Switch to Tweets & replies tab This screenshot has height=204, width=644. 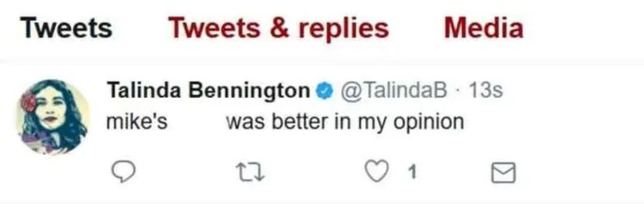point(279,28)
